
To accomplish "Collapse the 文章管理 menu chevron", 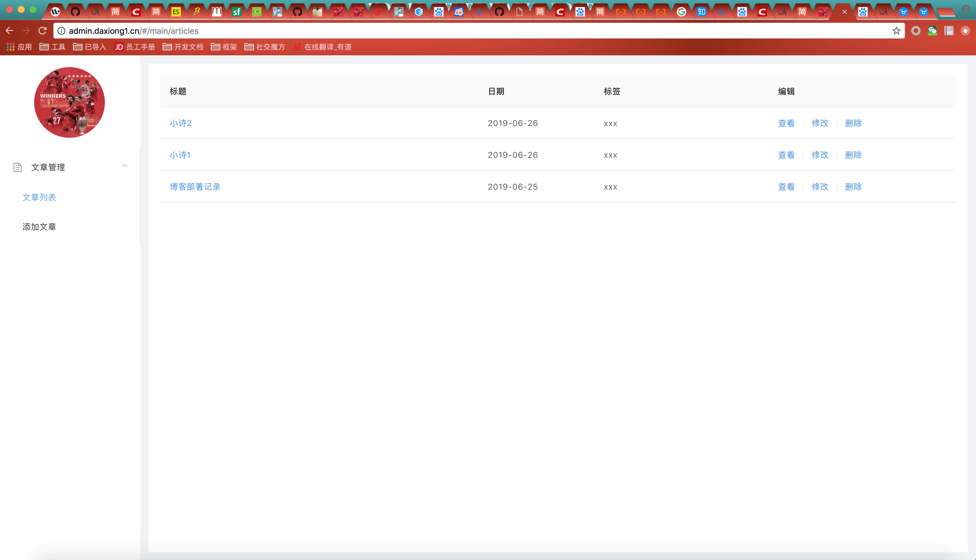I will (x=124, y=166).
